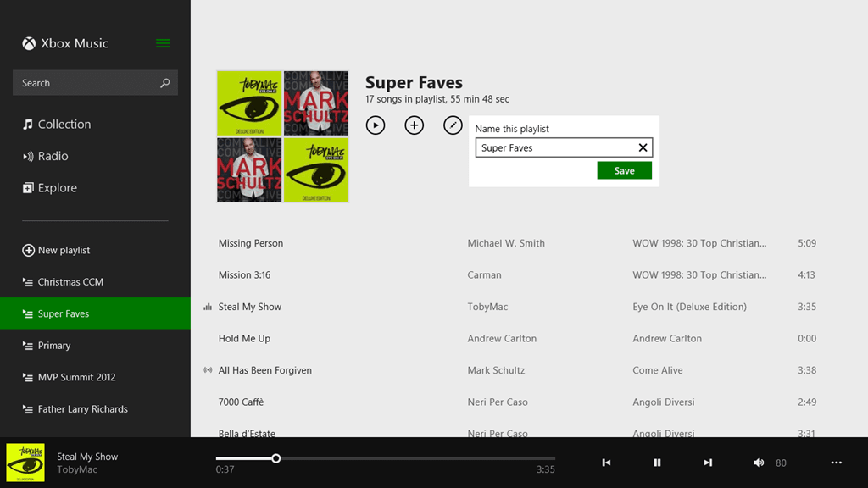This screenshot has width=868, height=488.
Task: Open the Collection section
Action: click(64, 125)
